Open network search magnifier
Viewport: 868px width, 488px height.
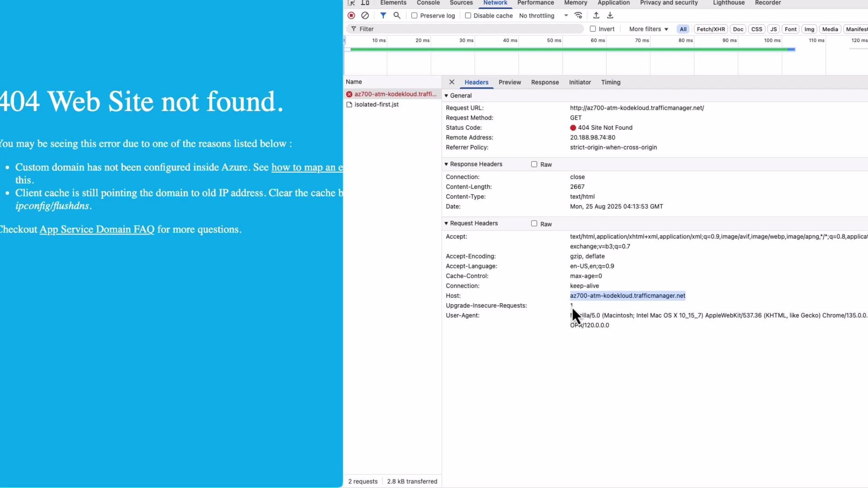397,15
